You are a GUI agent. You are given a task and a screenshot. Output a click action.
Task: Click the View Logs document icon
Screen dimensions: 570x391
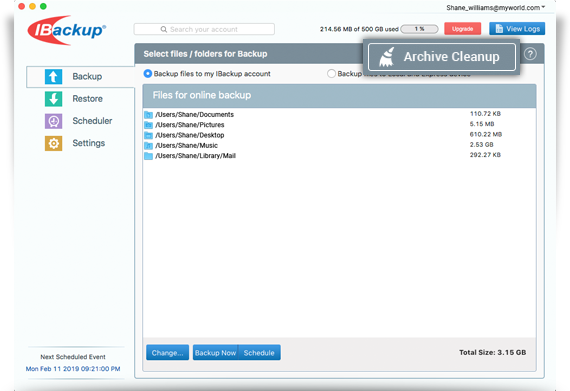coord(499,29)
